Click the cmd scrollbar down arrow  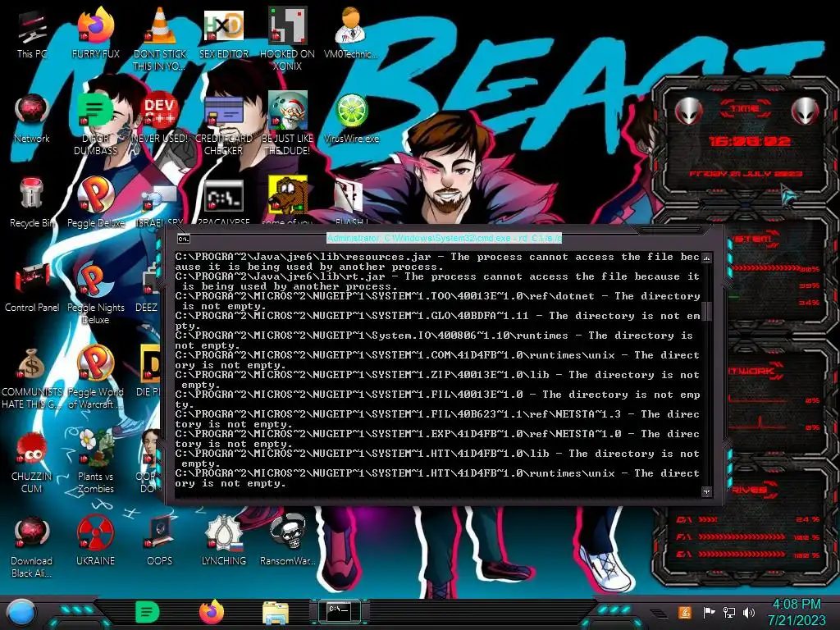tap(706, 491)
